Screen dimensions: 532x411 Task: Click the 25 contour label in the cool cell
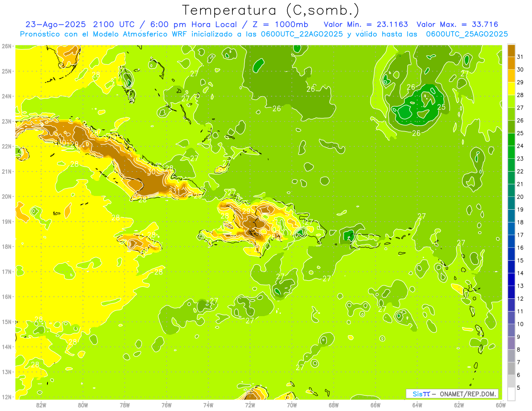[441, 107]
